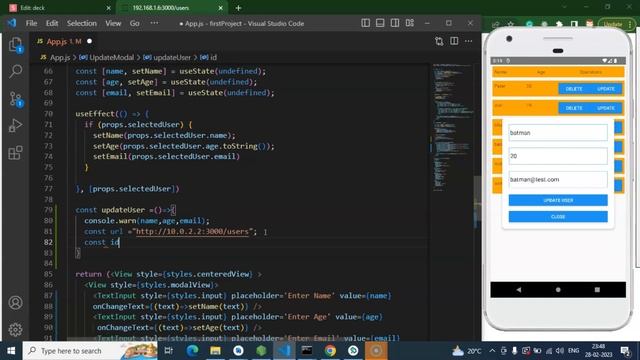Tap the Android home navigation button
This screenshot has width=640, height=360.
click(558, 290)
